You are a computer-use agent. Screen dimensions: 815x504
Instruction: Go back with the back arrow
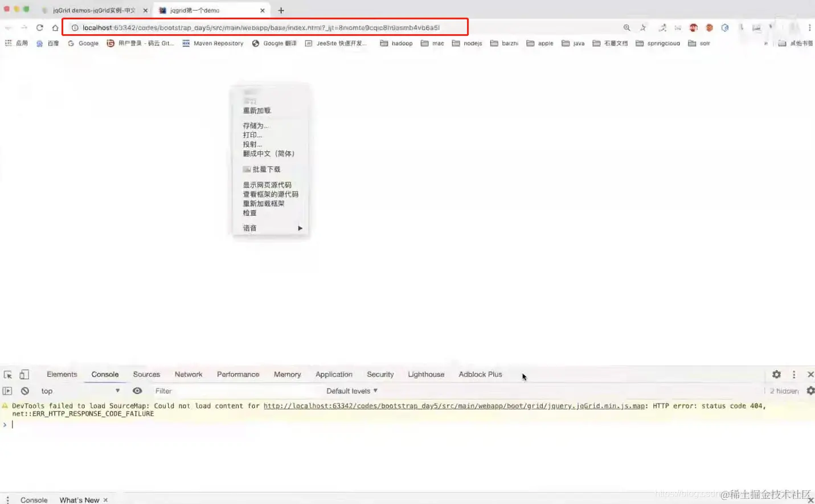[8, 27]
